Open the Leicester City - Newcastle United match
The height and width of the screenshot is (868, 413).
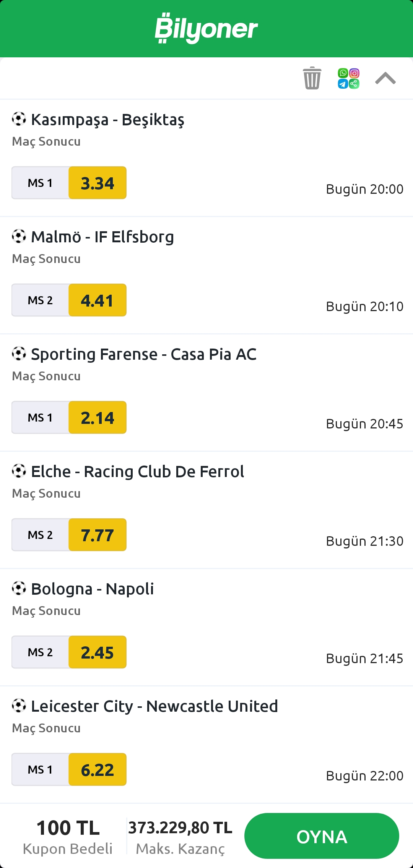coord(154,706)
